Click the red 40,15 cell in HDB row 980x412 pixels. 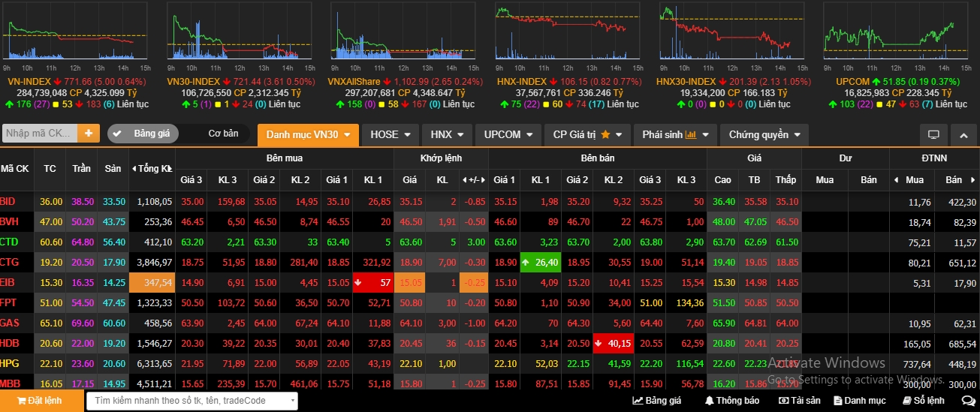coord(613,343)
